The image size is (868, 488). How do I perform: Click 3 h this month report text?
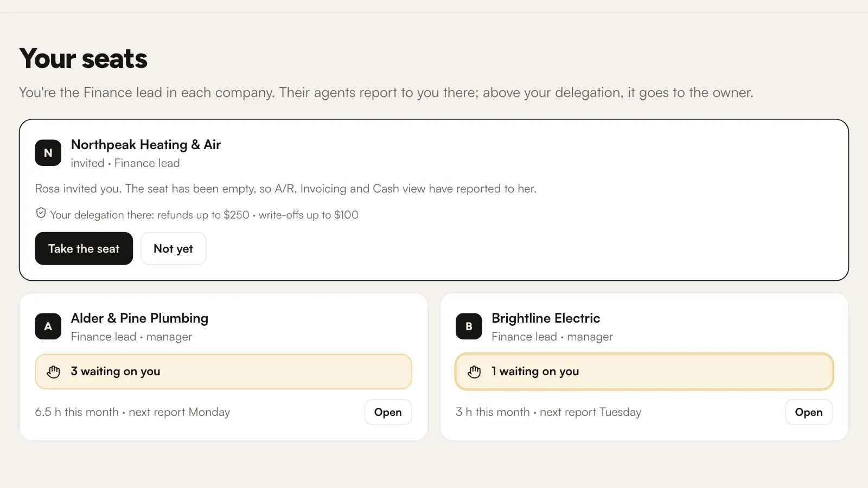click(548, 412)
